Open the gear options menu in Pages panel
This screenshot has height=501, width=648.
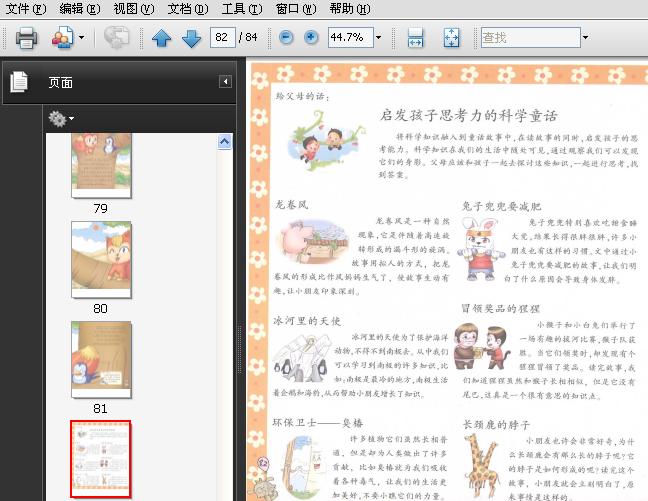point(61,119)
